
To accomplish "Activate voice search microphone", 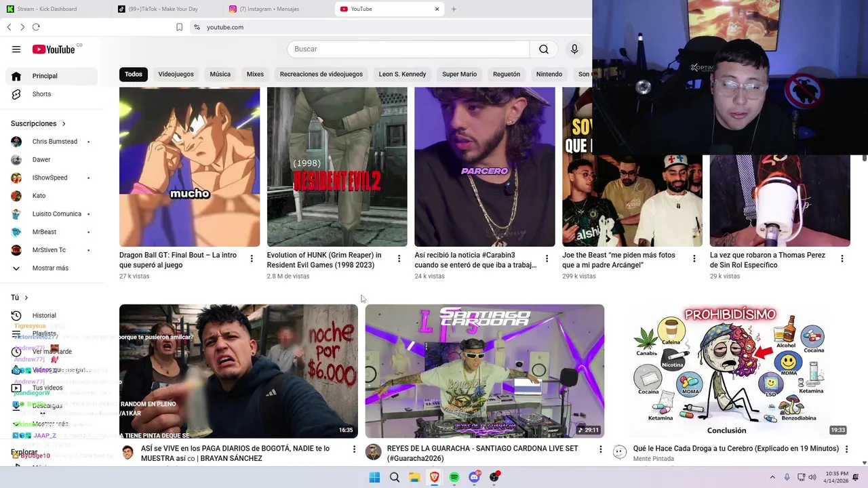I will tap(574, 49).
